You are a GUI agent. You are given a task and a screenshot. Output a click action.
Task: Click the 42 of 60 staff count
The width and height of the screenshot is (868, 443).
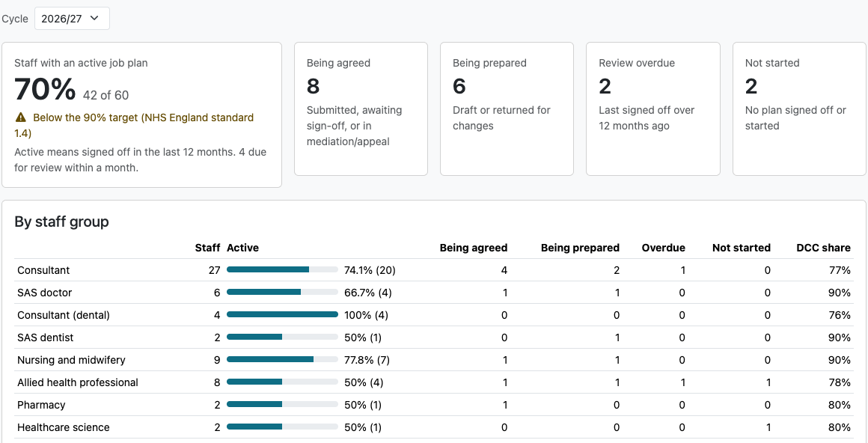tap(106, 95)
